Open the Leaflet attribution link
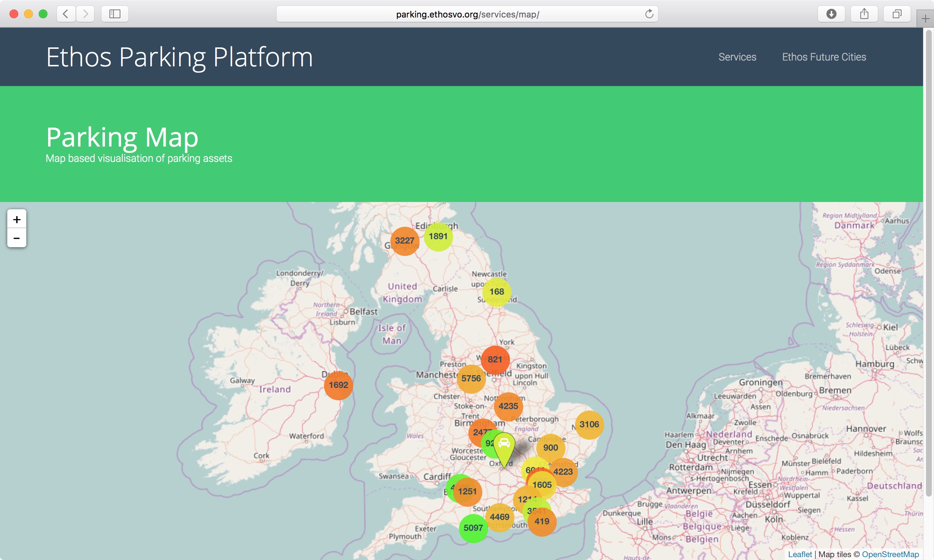Viewport: 934px width, 560px height. point(800,554)
